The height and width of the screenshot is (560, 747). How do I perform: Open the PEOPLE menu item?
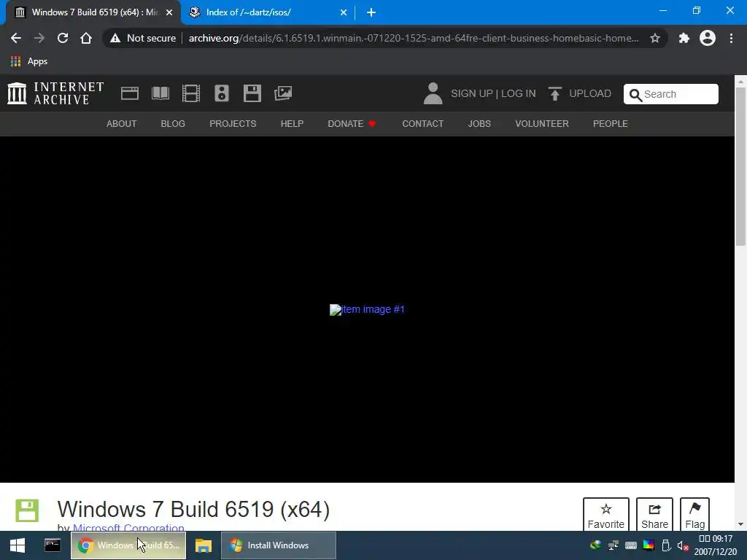[x=611, y=124]
